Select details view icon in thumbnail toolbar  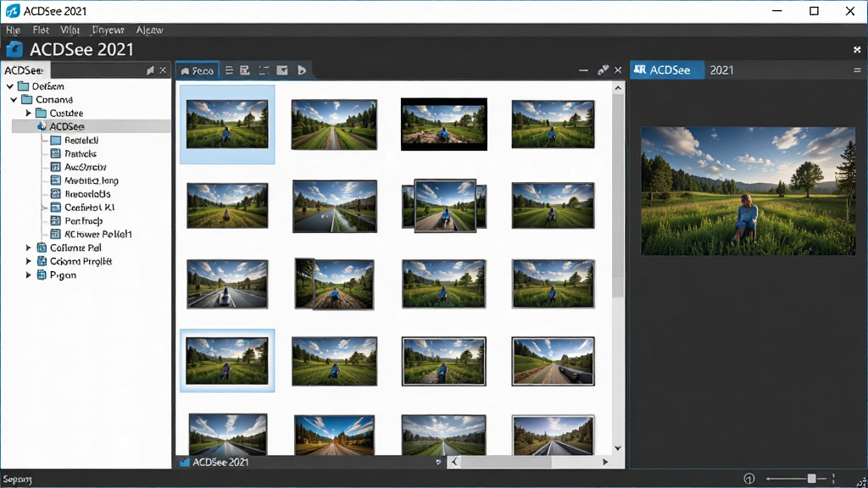point(245,70)
